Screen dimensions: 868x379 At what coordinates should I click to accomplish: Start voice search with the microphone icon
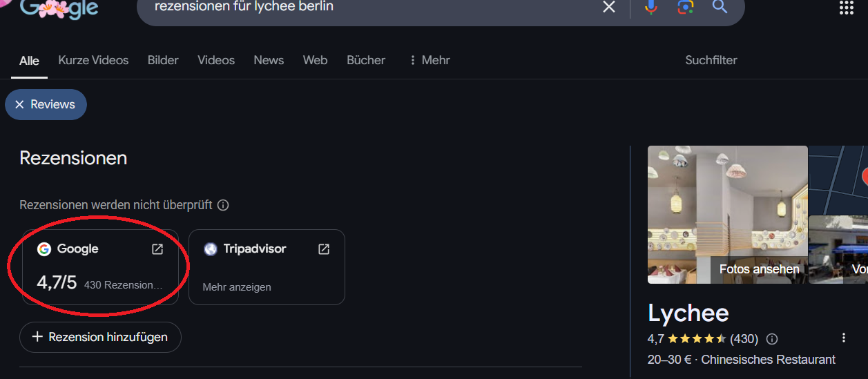click(x=650, y=7)
